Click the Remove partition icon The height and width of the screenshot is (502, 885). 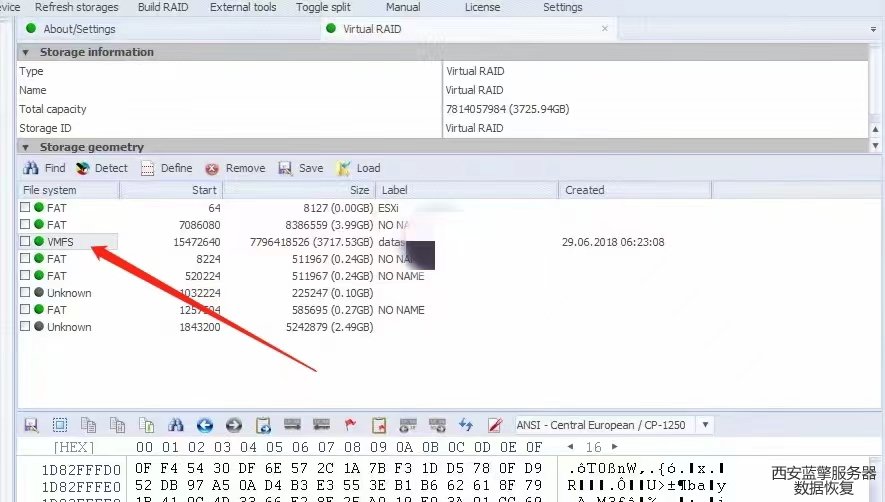pyautogui.click(x=212, y=168)
